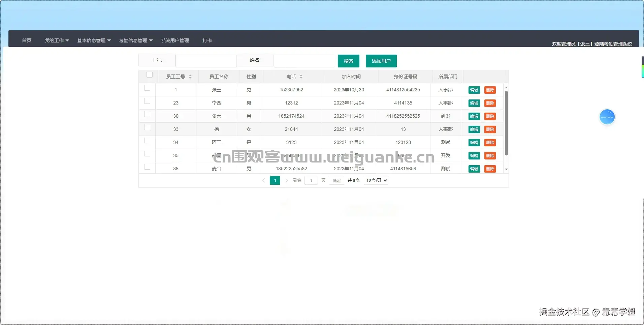Click ID number cell 4118252552525

click(x=403, y=116)
